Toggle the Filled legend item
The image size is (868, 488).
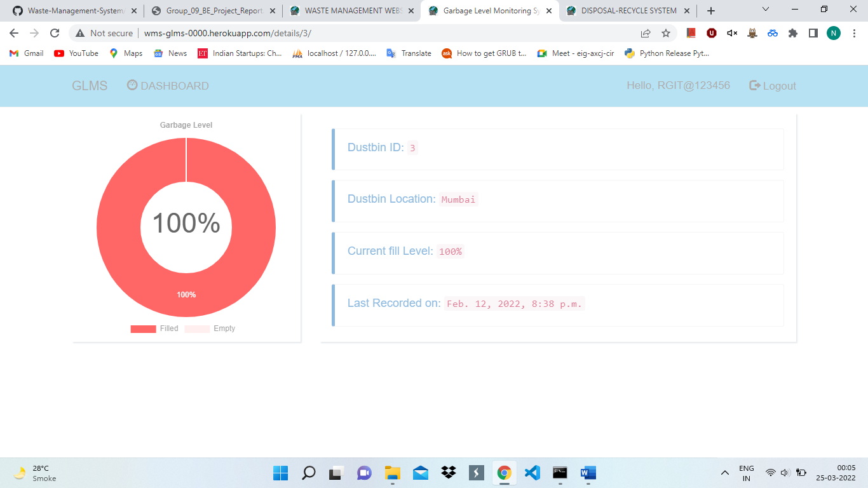(x=154, y=329)
